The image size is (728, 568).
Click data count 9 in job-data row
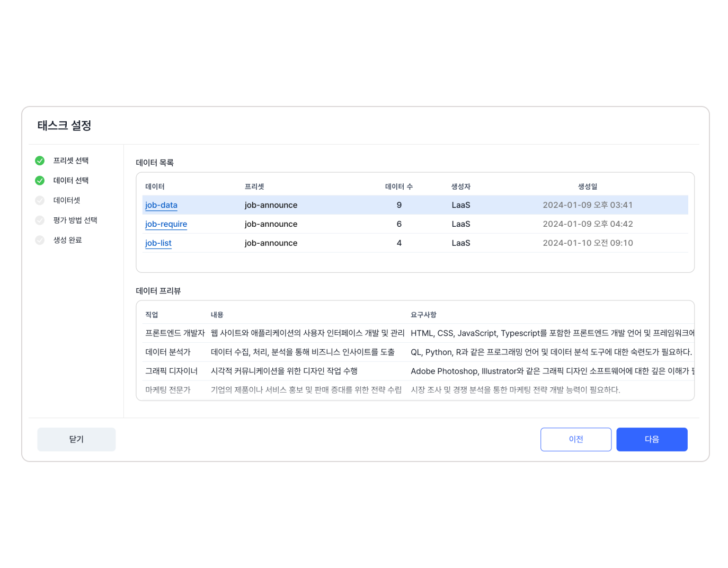coord(399,205)
